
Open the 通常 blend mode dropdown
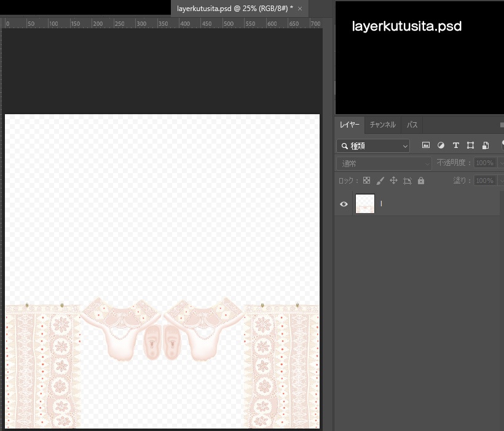click(x=384, y=164)
